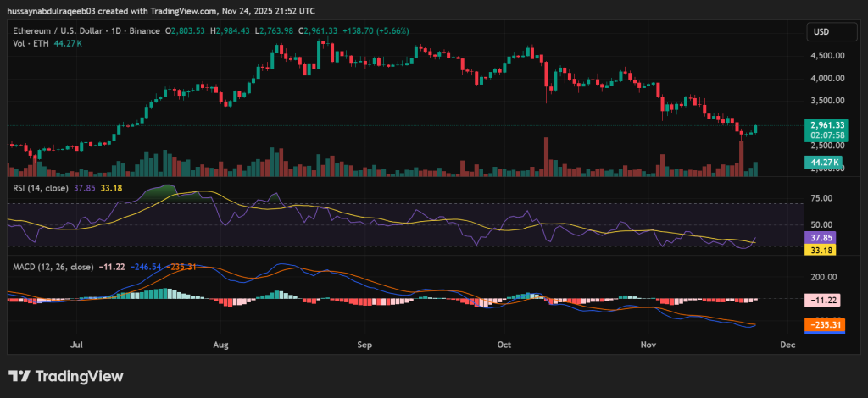Select the MACD (12, 26, close) legend
The height and width of the screenshot is (398, 868).
point(49,267)
